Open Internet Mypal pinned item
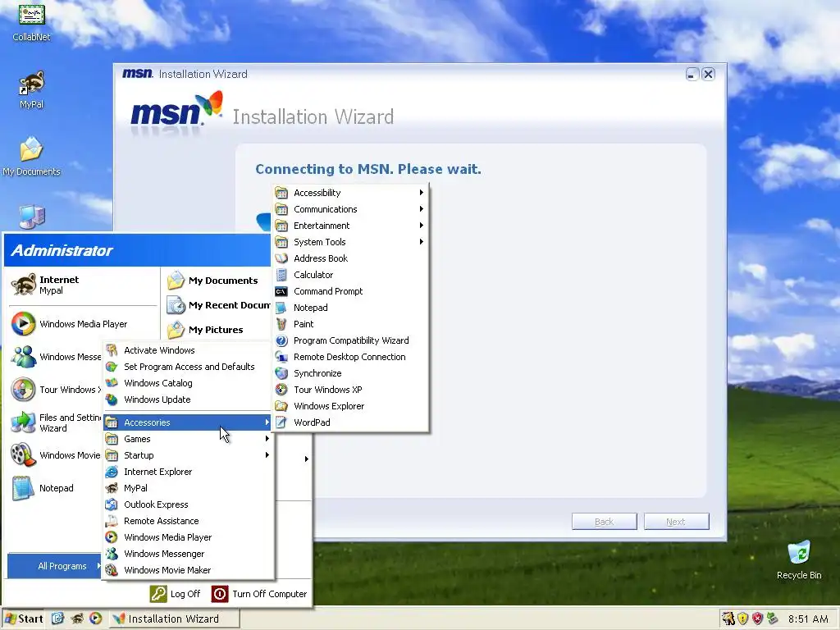Image resolution: width=840 pixels, height=630 pixels. click(83, 285)
